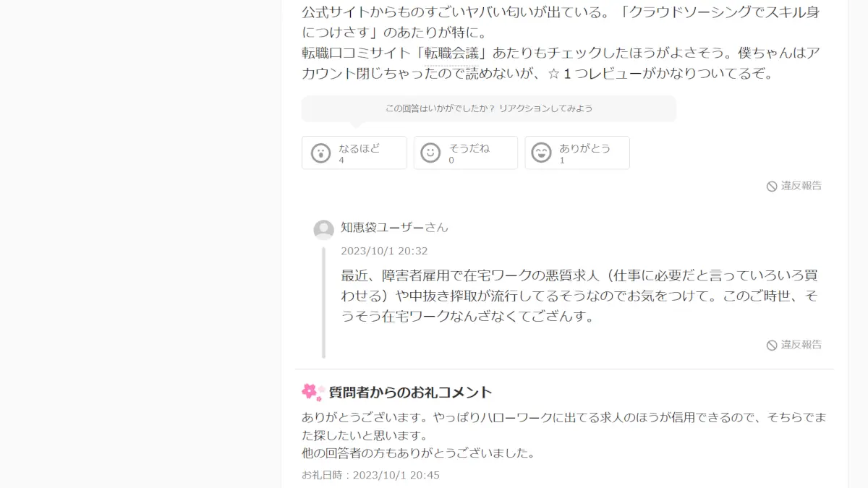Click the gray vertical reply thread bar
The image size is (868, 488).
click(323, 302)
